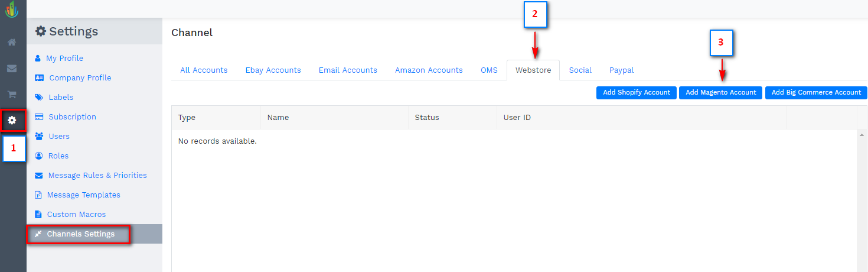Open Custom Macros settings page
Image resolution: width=868 pixels, height=272 pixels.
(76, 215)
